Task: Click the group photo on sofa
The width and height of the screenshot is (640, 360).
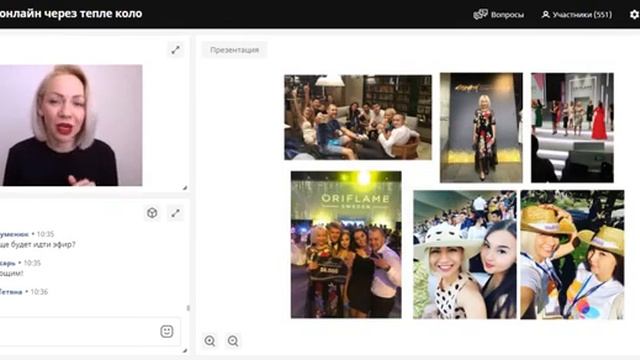Action: (358, 117)
